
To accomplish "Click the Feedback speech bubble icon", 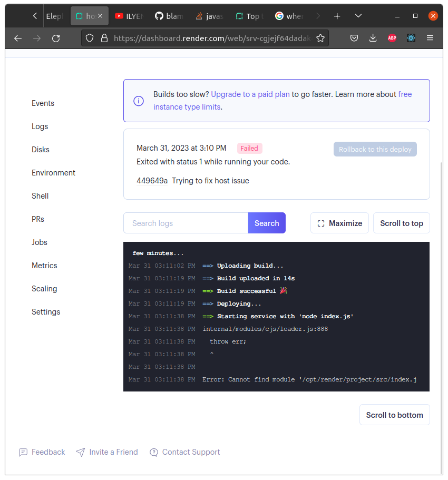I will (x=23, y=453).
